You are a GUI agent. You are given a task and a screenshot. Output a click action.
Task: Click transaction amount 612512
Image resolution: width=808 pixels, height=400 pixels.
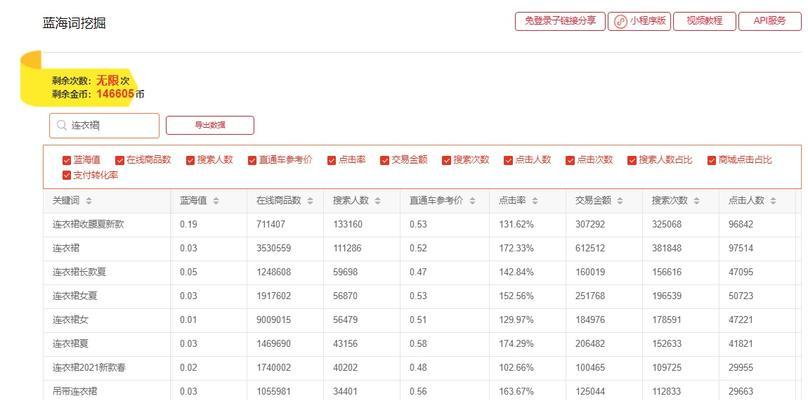[590, 248]
